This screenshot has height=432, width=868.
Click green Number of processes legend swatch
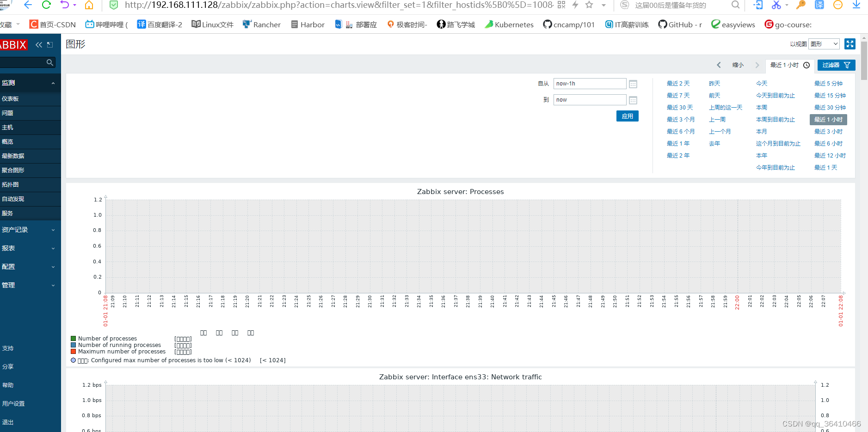(73, 339)
